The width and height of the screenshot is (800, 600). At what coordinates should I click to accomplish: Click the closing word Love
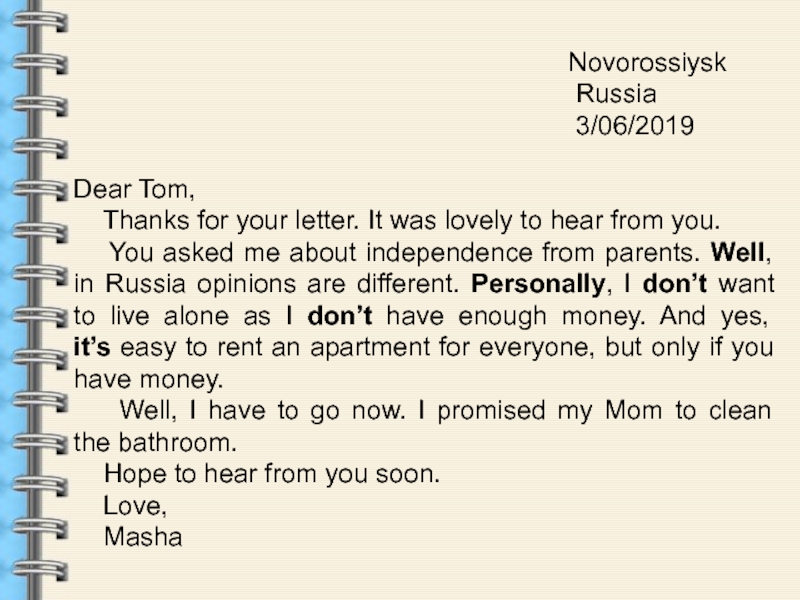click(134, 506)
